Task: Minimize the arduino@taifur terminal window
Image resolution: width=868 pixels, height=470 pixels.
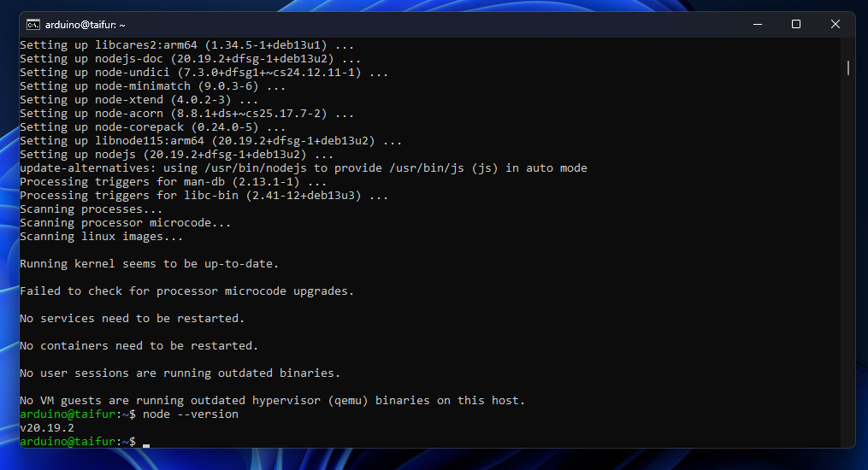Action: pos(758,24)
